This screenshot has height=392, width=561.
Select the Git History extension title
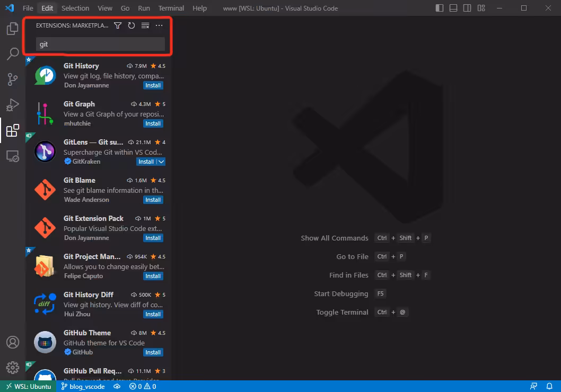(x=81, y=66)
